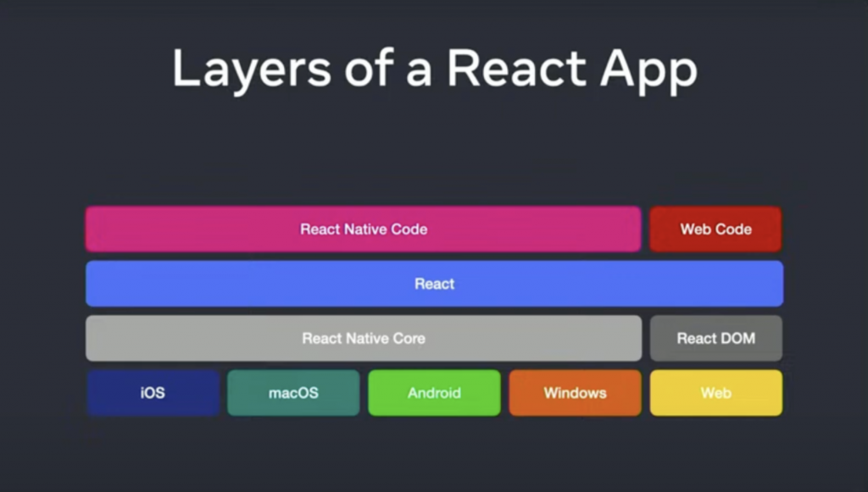Choose the navy iOS platform block

153,393
